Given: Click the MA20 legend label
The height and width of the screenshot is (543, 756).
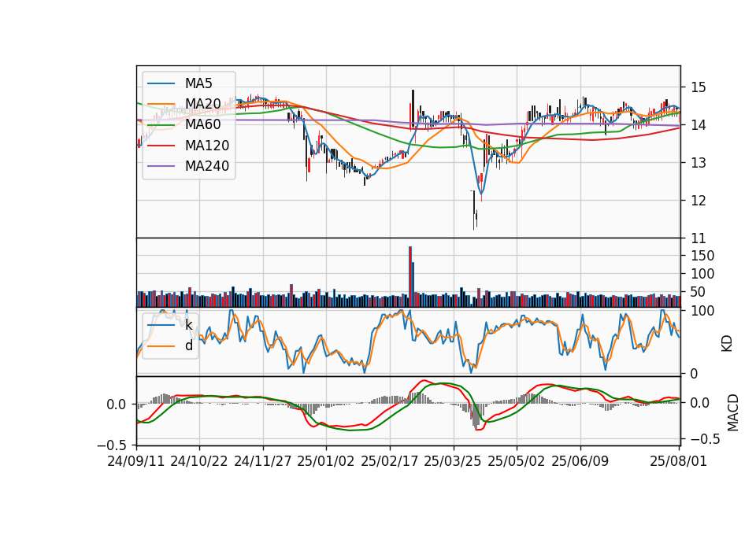Looking at the screenshot, I should click(x=202, y=104).
